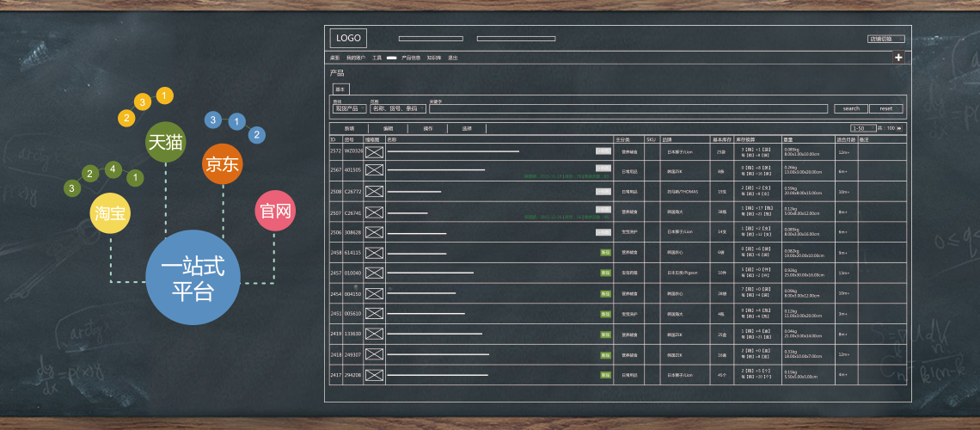Click the 选择 toolbar button

(x=467, y=128)
